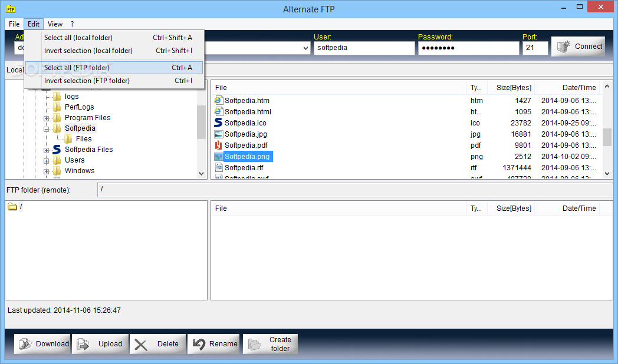Click the Windows folder icon
This screenshot has height=364, width=618.
tap(57, 171)
